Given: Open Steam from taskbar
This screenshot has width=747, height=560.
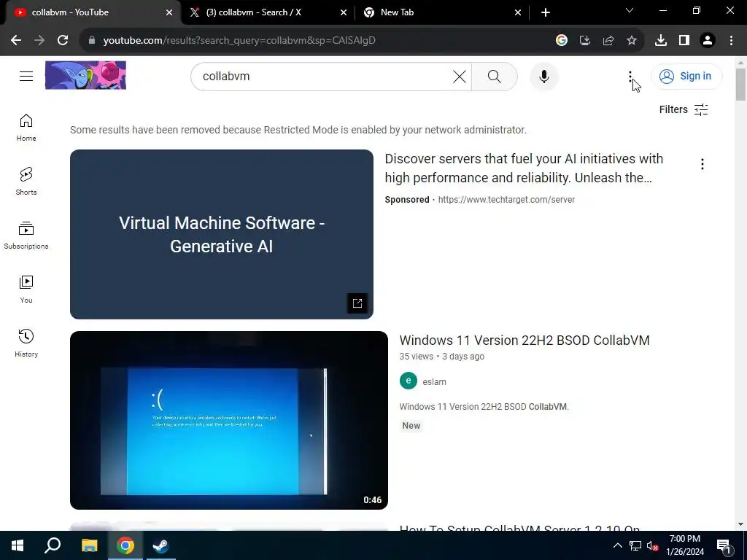Looking at the screenshot, I should [161, 545].
